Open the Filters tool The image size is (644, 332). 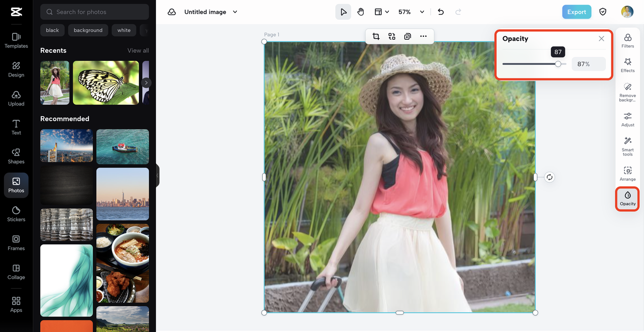(627, 41)
